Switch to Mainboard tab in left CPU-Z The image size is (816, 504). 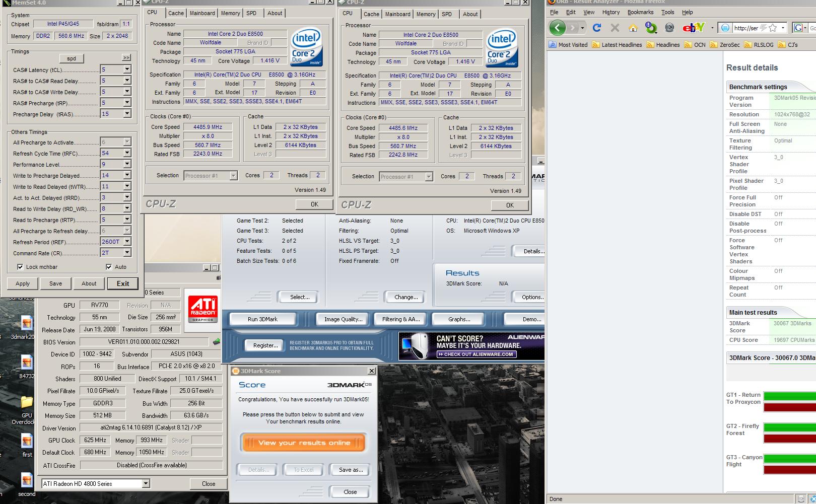click(x=202, y=13)
